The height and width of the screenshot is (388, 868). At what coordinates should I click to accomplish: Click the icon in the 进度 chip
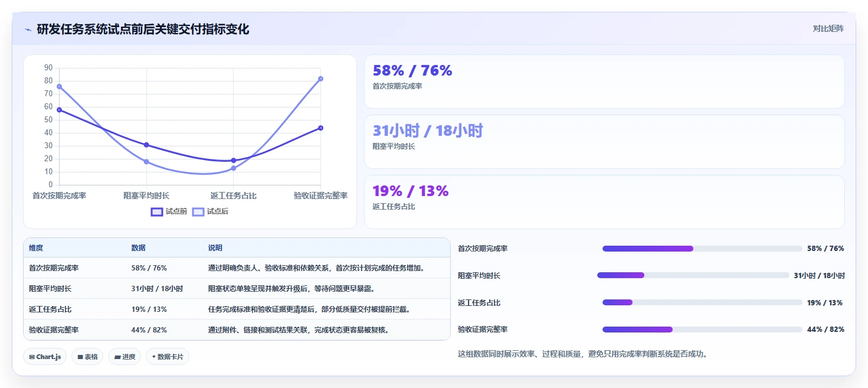(x=117, y=357)
